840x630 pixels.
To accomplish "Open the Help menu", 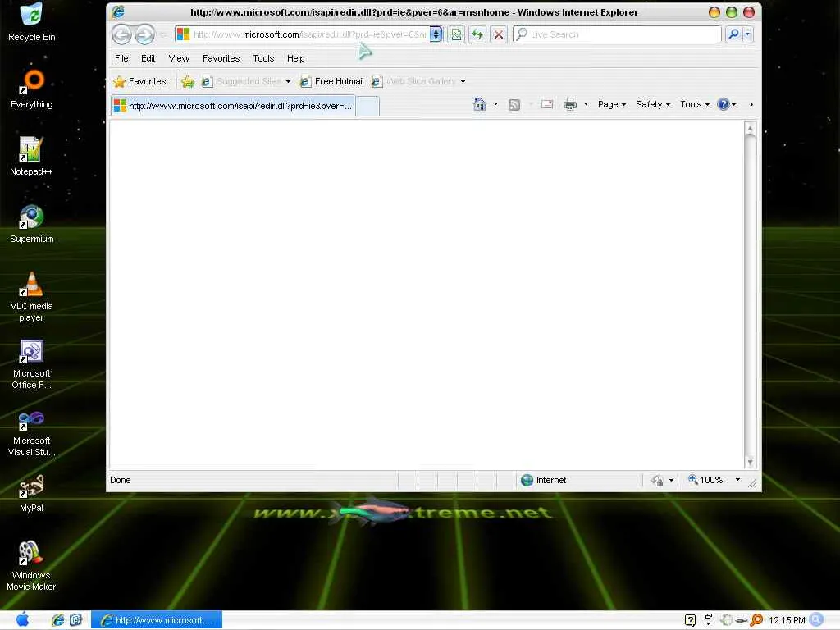I will (x=295, y=58).
